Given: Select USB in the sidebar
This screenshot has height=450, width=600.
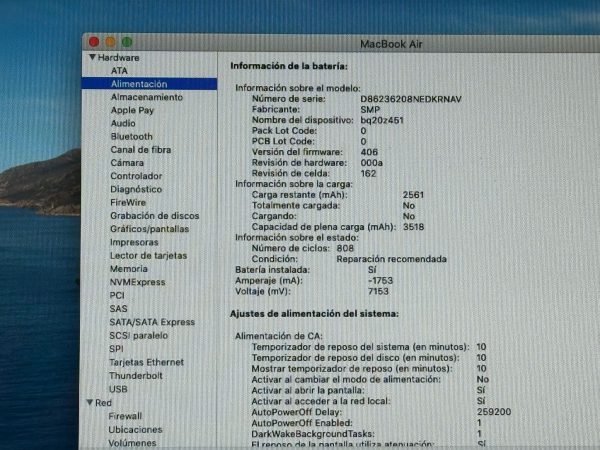Looking at the screenshot, I should tap(118, 389).
